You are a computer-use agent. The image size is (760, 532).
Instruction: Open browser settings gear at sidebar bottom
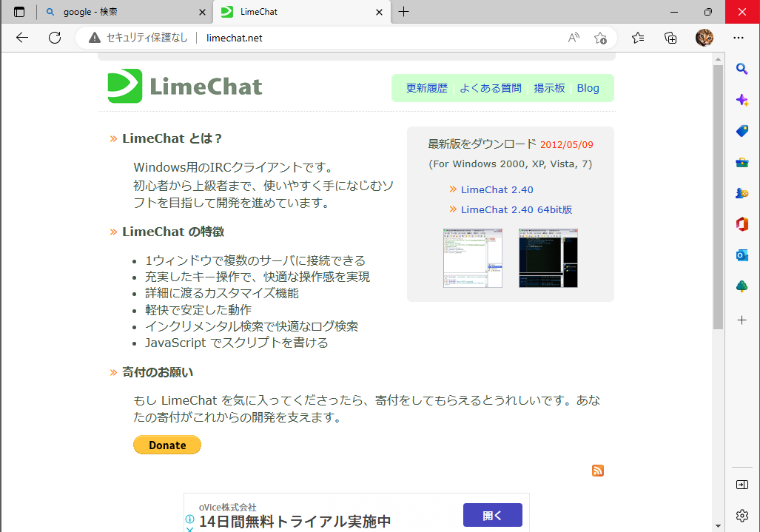tap(742, 515)
